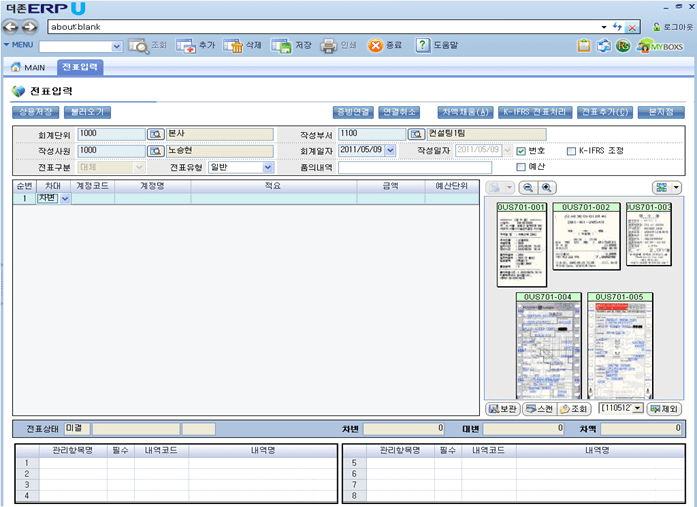The width and height of the screenshot is (697, 507).
Task: Open the 전표유형 dropdown
Action: 268,168
